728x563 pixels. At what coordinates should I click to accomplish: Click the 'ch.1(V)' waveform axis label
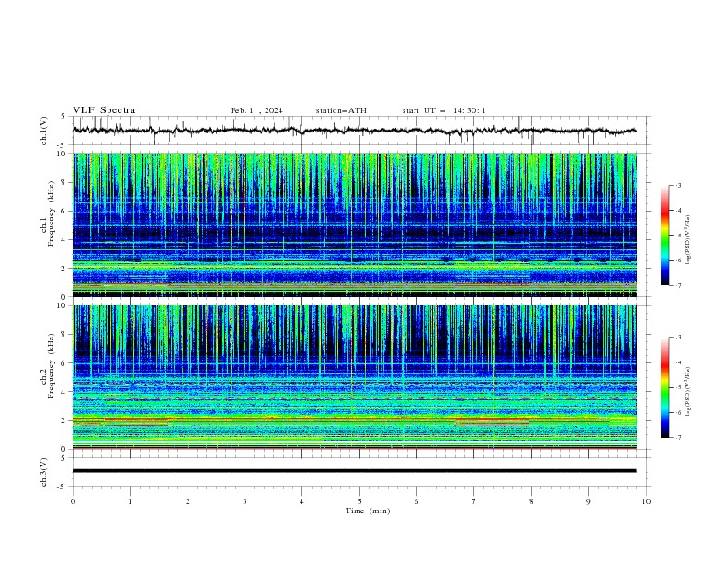pyautogui.click(x=44, y=131)
